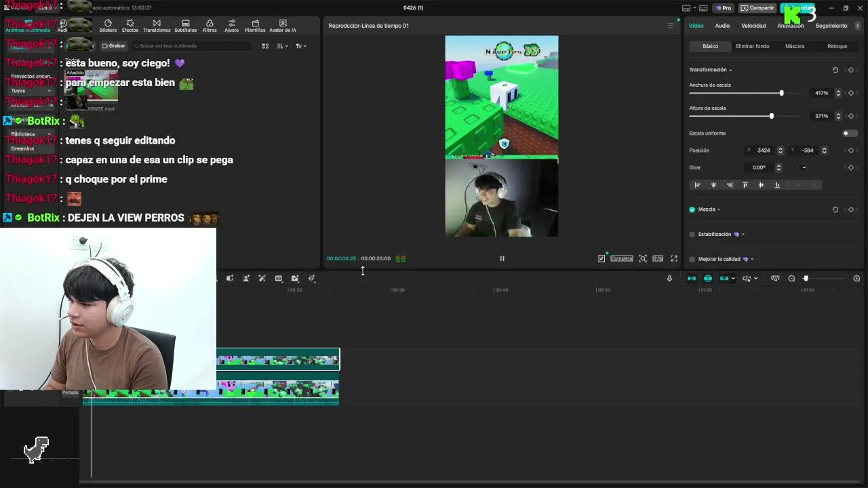
Task: Click the Girar rotation value field
Action: coord(759,167)
